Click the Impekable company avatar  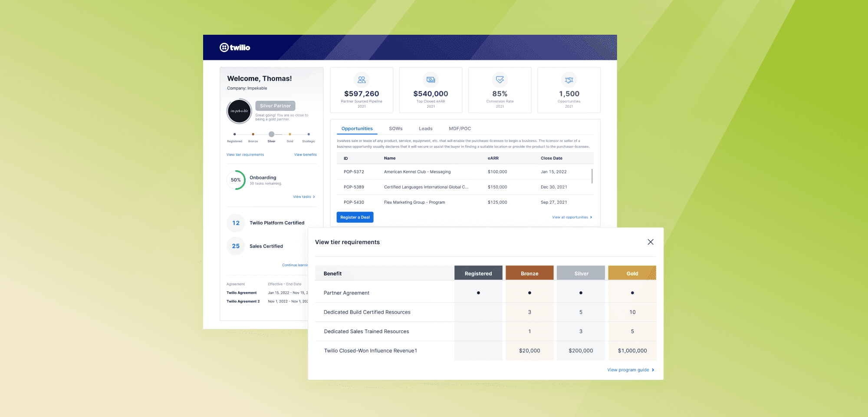pyautogui.click(x=239, y=111)
